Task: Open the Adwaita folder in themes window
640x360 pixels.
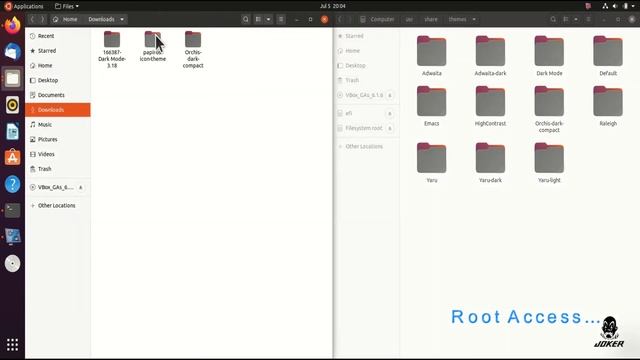Action: coord(431,51)
